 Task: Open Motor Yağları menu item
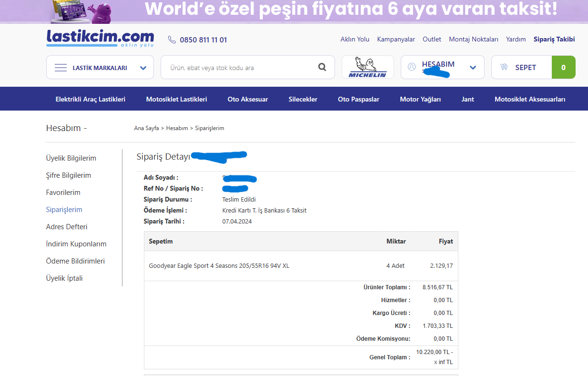pyautogui.click(x=420, y=99)
